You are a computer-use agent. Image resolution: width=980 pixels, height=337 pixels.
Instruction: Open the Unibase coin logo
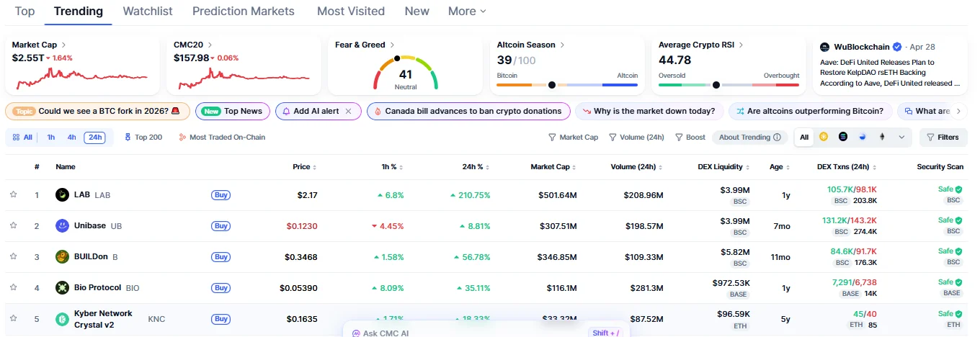pos(63,225)
